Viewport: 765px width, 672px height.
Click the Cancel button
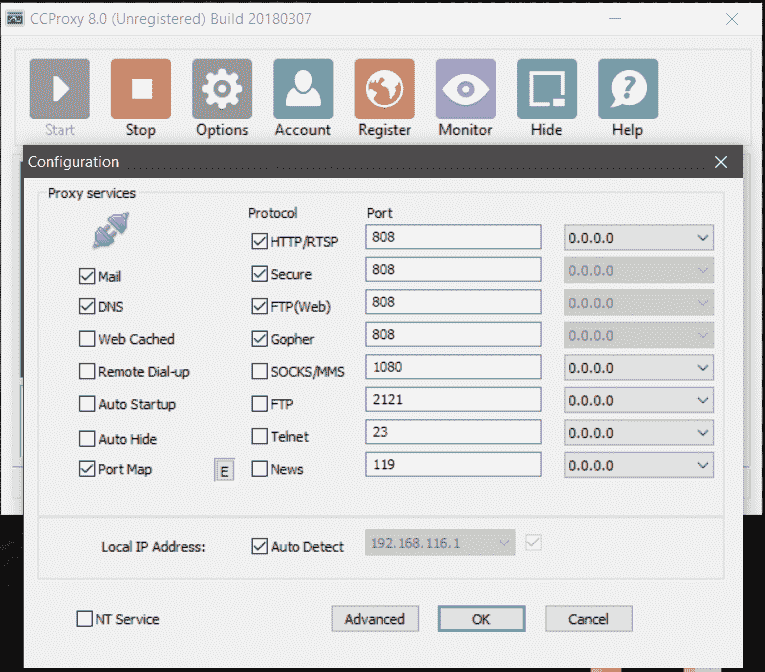click(x=588, y=619)
